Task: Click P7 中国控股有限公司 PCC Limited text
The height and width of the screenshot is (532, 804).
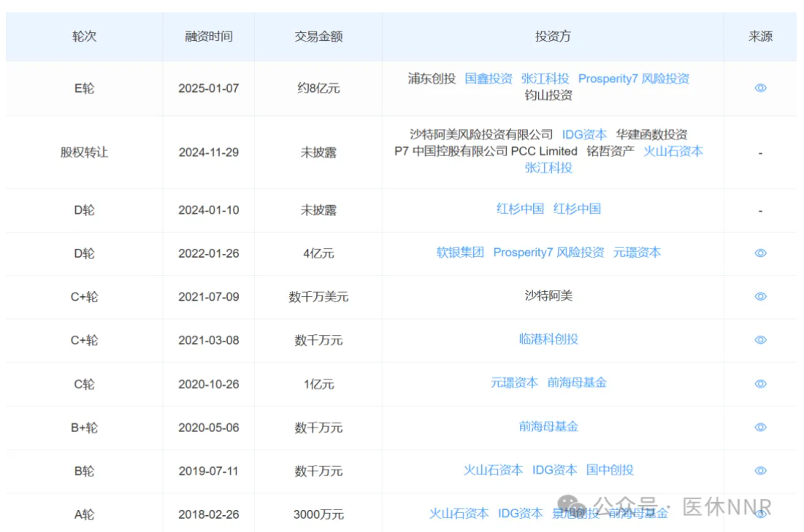Action: (x=486, y=151)
